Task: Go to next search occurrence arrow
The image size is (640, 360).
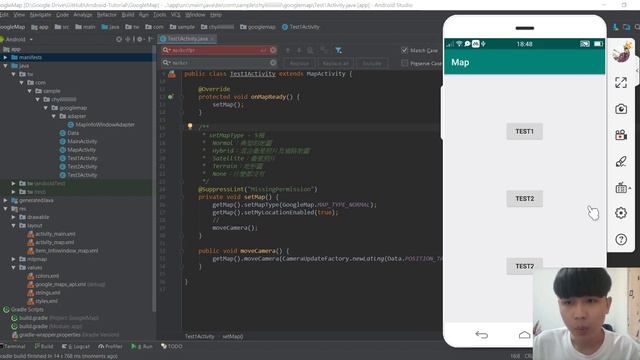Action: (299, 50)
